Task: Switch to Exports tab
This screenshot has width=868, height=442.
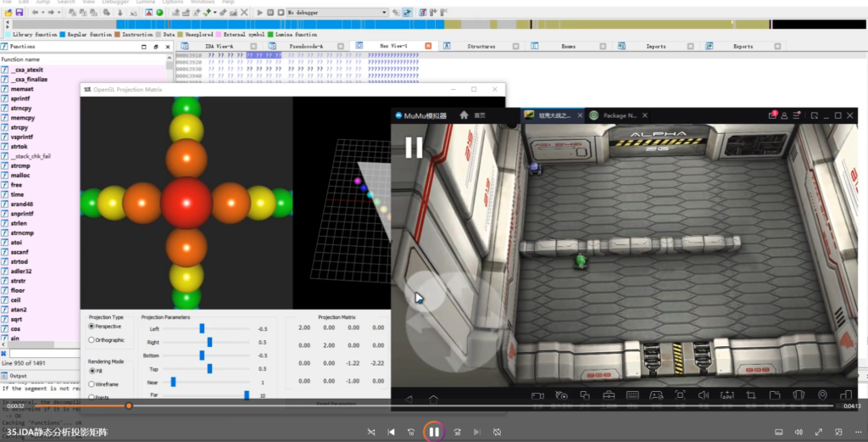Action: (x=743, y=47)
